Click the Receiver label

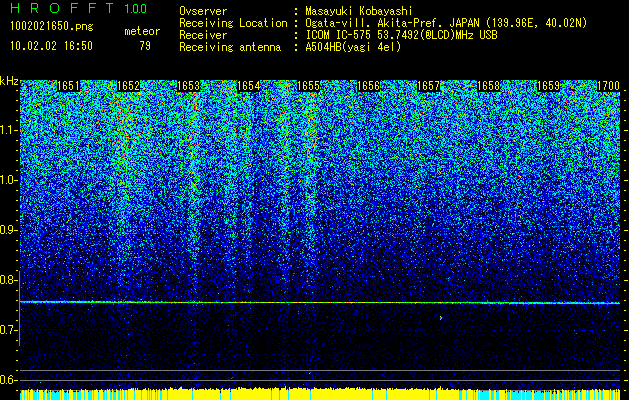(203, 35)
